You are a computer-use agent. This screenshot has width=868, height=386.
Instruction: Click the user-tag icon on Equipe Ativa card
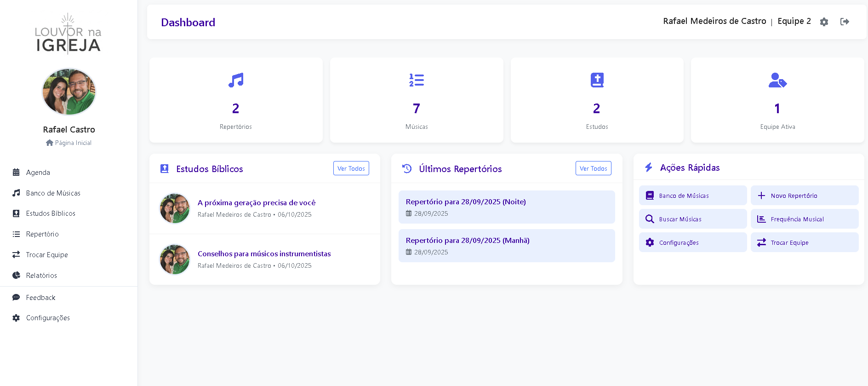click(777, 80)
